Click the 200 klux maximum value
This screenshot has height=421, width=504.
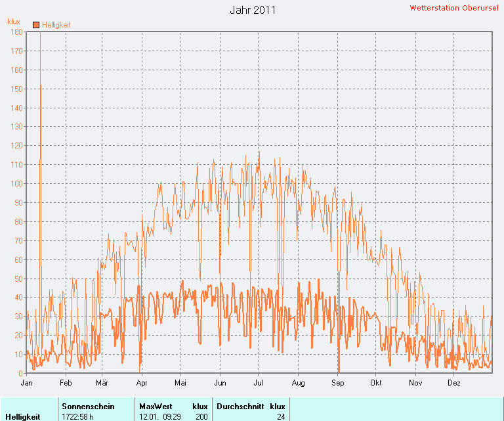tap(201, 417)
